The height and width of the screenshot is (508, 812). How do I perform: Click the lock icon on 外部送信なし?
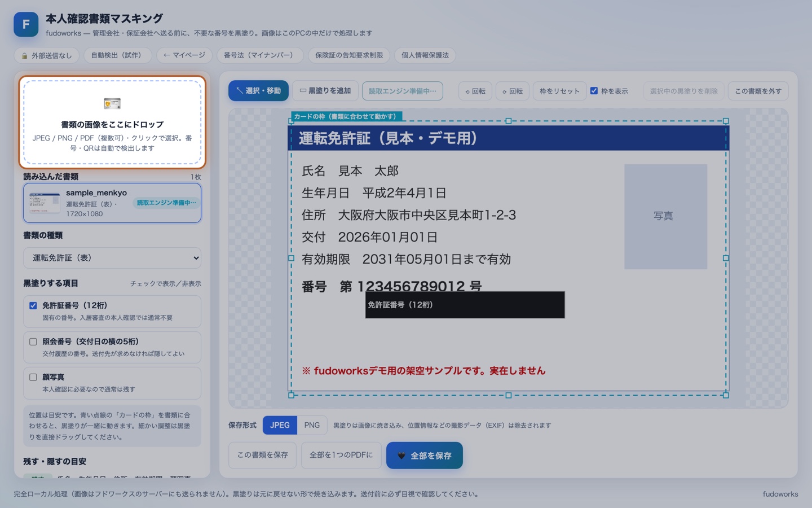click(24, 56)
